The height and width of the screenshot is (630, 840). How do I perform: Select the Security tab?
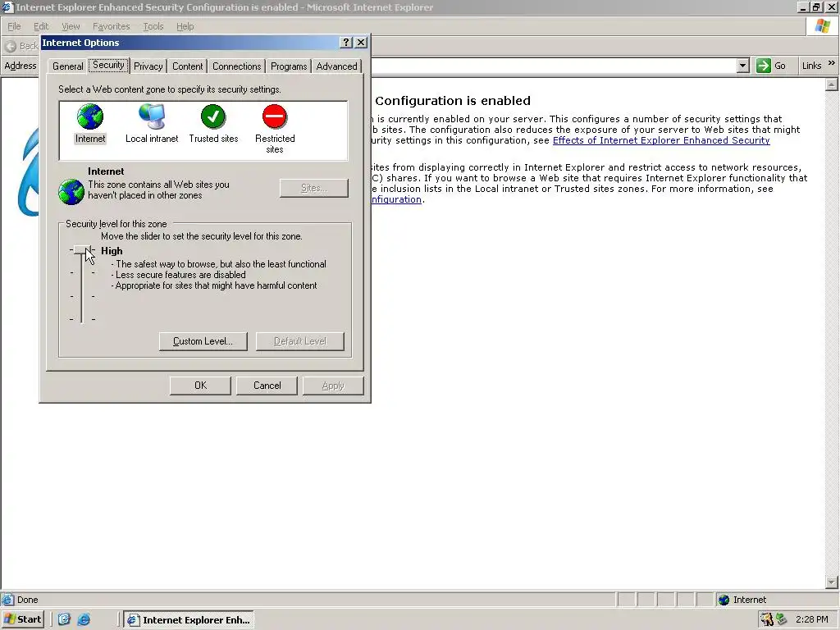(108, 65)
